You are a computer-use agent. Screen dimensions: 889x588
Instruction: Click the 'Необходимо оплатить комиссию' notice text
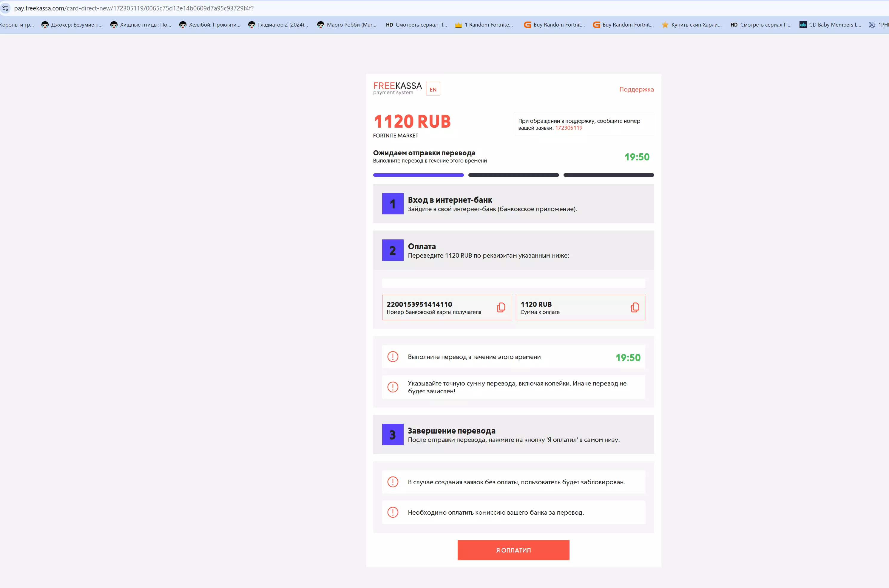pyautogui.click(x=496, y=512)
